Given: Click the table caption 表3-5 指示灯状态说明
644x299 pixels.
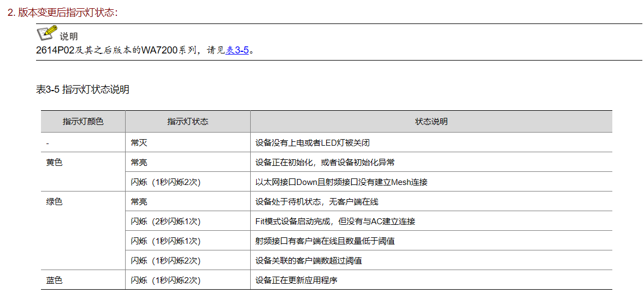Looking at the screenshot, I should click(x=82, y=89).
